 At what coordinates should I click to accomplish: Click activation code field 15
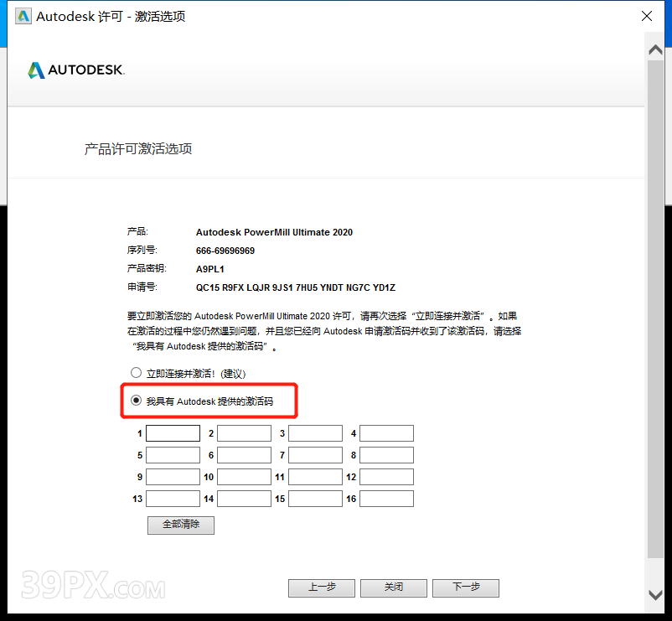click(315, 499)
